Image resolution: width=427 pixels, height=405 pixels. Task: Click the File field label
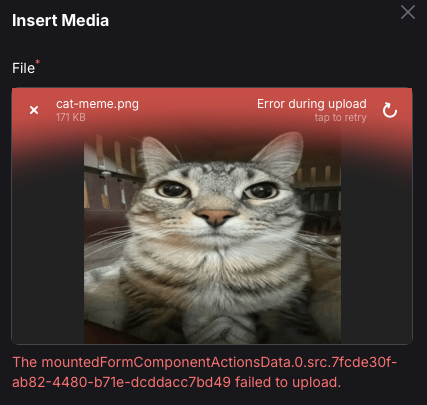coord(23,68)
